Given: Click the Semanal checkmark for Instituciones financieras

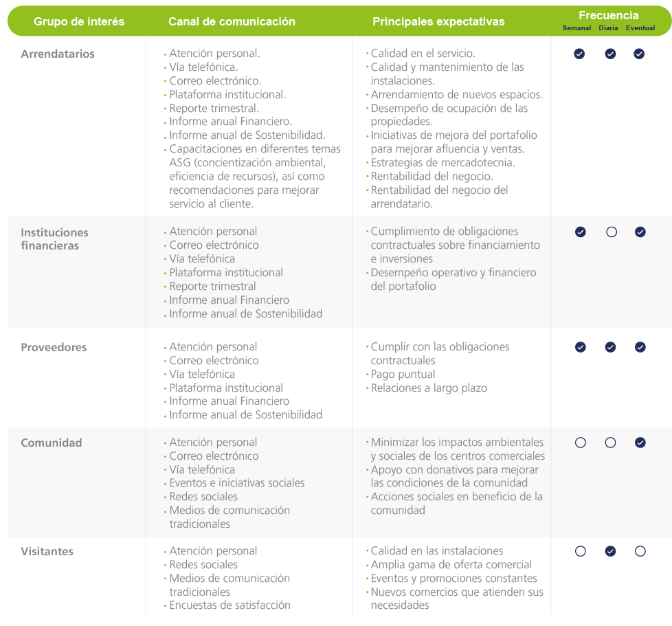Looking at the screenshot, I should pos(581,232).
